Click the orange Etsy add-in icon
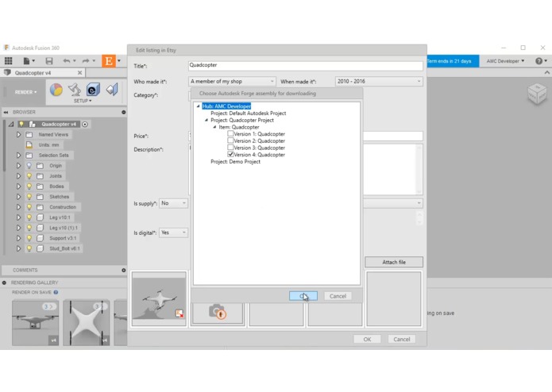 (109, 61)
